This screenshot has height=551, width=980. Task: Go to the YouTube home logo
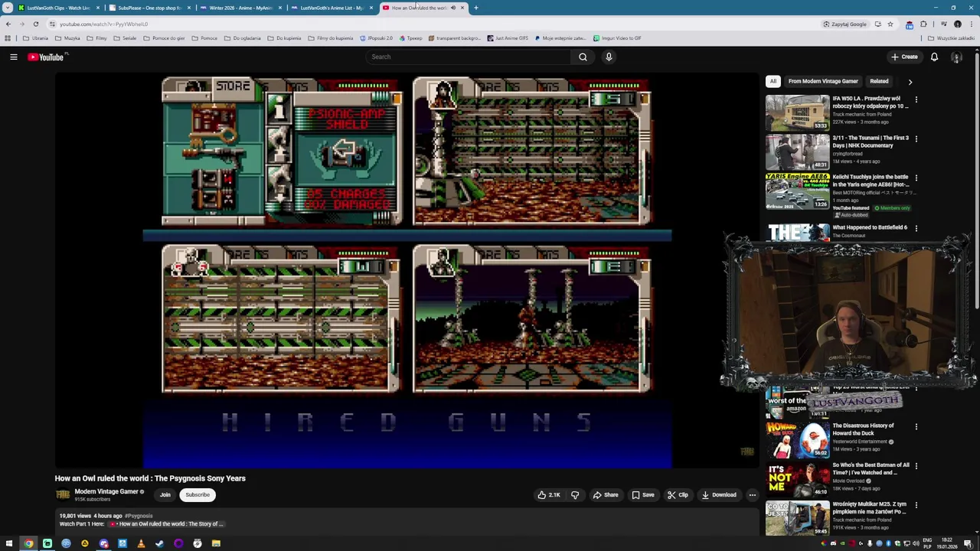click(x=46, y=57)
